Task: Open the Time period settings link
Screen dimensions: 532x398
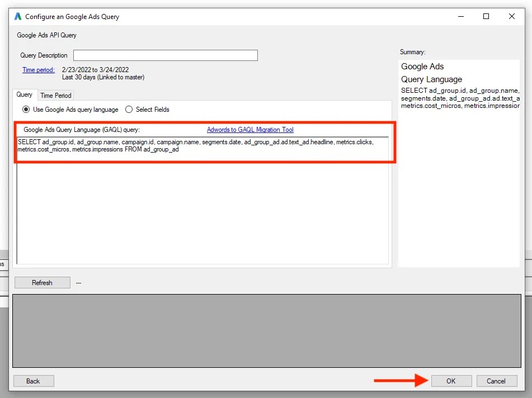Action: click(x=39, y=69)
